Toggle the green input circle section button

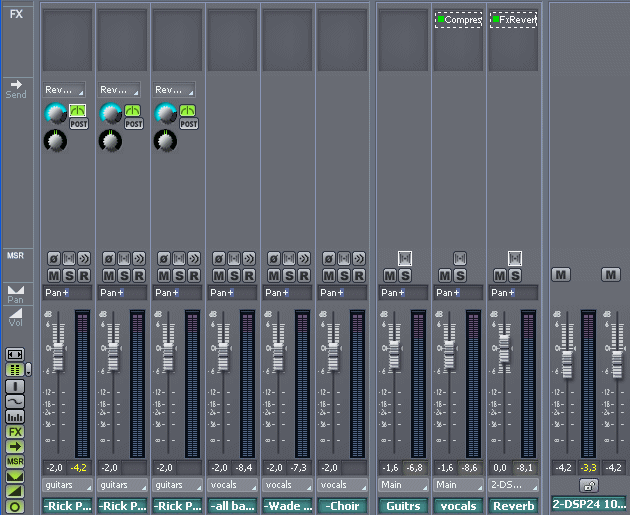click(x=15, y=507)
